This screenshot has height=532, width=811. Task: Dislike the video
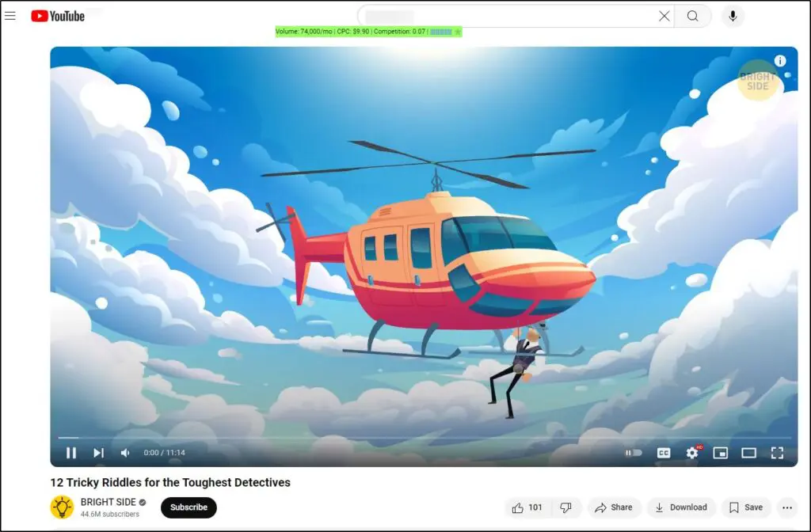(565, 507)
